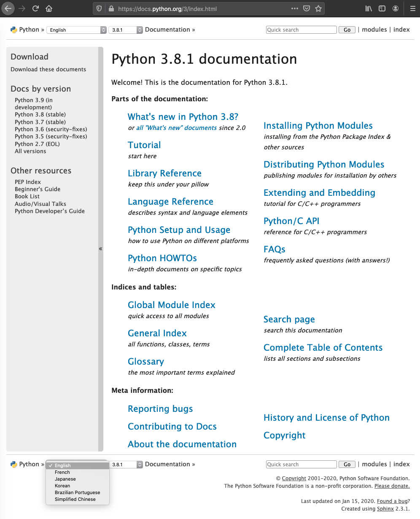
Task: Open the bottom 3.8.1 version dropdown
Action: point(127,465)
